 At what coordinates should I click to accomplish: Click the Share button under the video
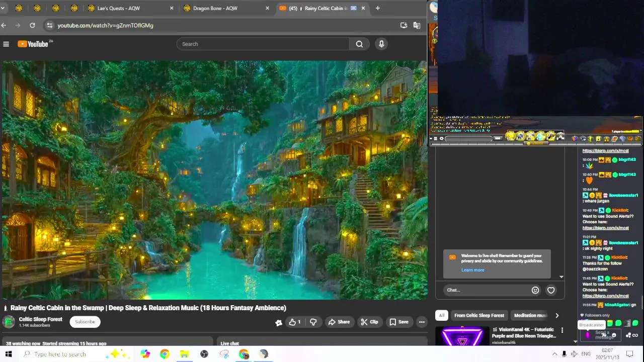coord(339,322)
